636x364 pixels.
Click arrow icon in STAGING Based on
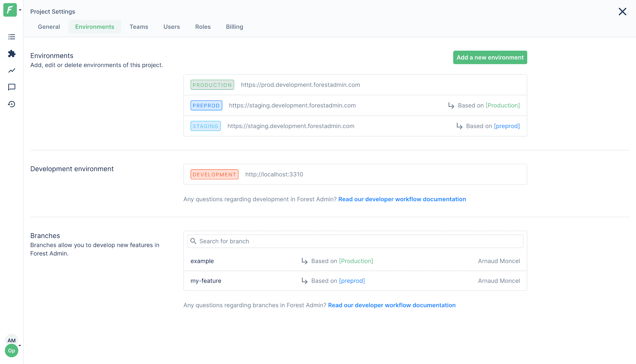pos(460,126)
